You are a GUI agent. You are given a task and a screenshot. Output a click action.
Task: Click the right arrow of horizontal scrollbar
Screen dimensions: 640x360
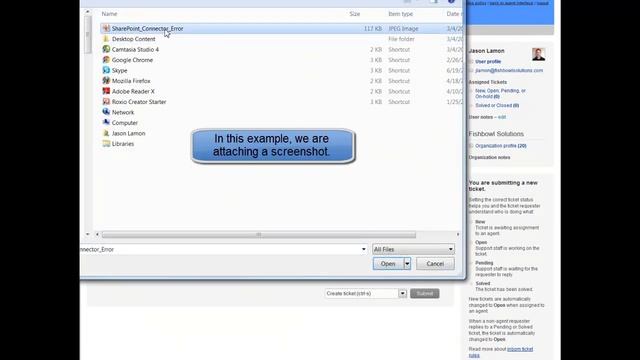tap(458, 234)
